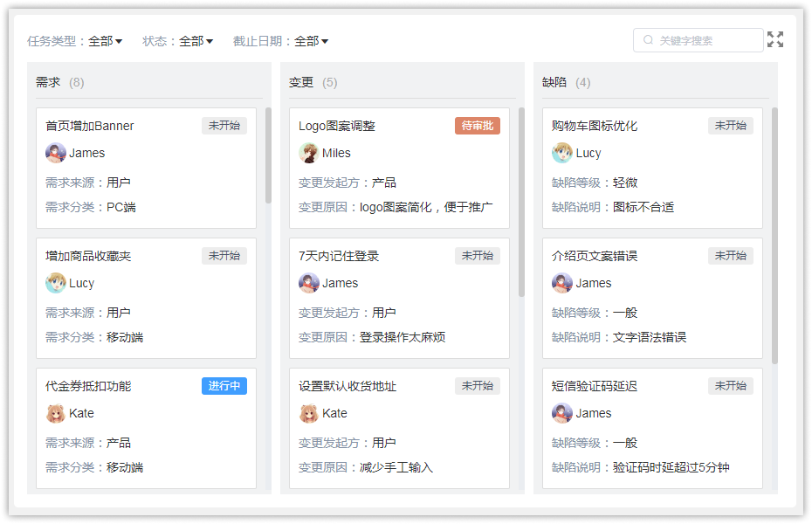The image size is (812, 524).
Task: Click James avatar on 介绍页文案错误 card
Action: pyautogui.click(x=562, y=283)
